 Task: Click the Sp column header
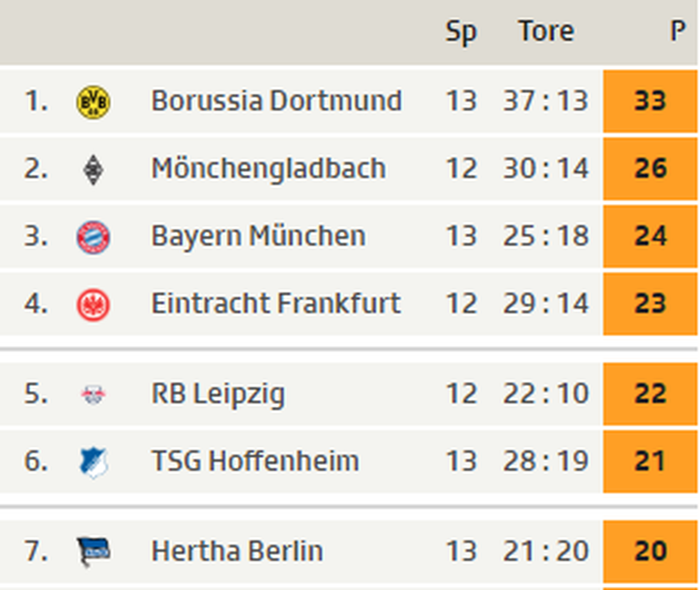click(x=461, y=32)
